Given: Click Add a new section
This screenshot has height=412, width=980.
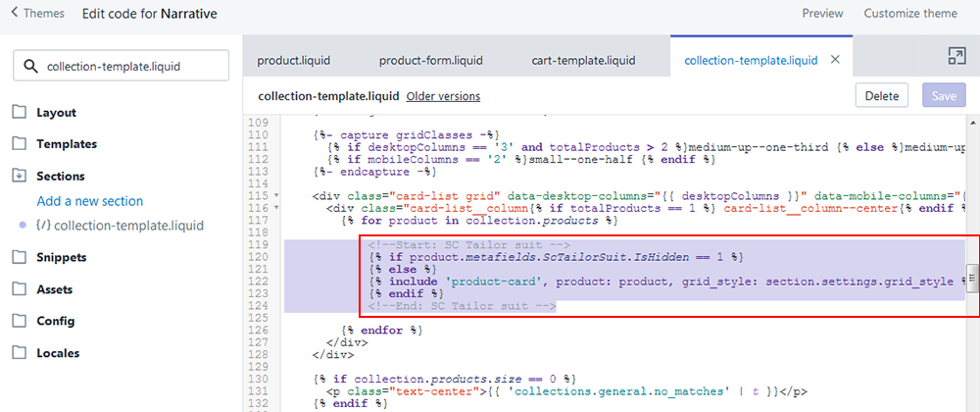Looking at the screenshot, I should click(90, 201).
